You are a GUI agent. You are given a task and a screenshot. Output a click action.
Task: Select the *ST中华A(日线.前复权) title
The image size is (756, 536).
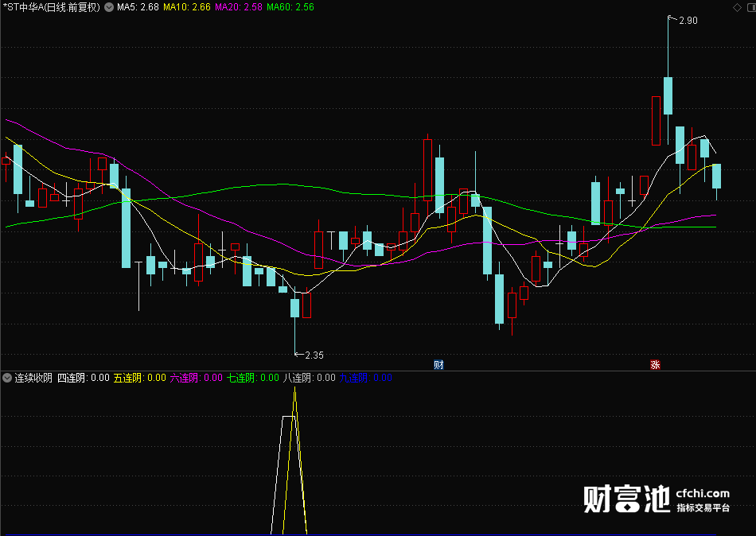52,7
